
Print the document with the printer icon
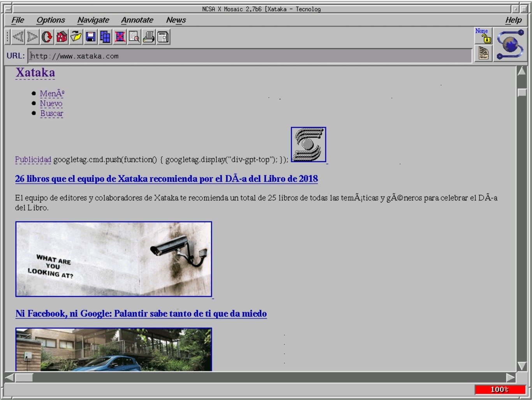click(x=149, y=37)
